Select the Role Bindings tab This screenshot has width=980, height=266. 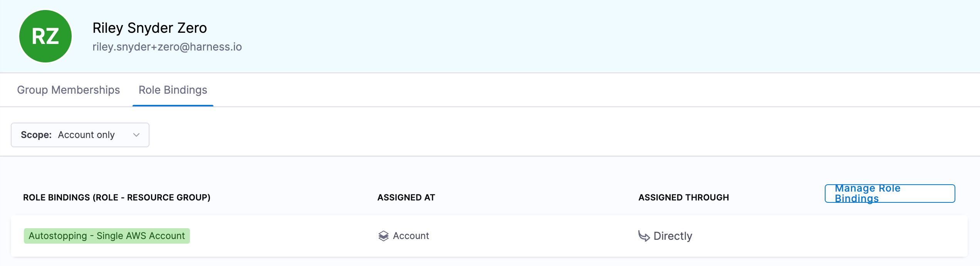coord(173,90)
